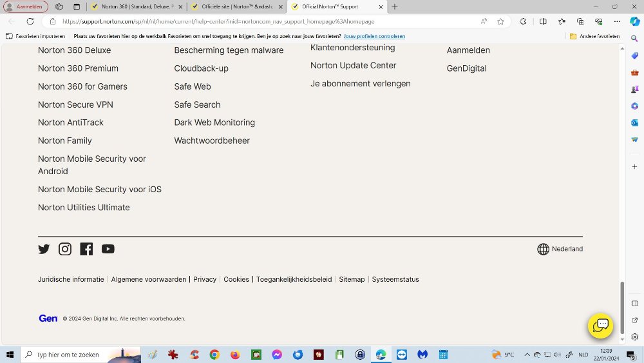Click the Aanmelden profile button
Image resolution: width=644 pixels, height=363 pixels.
[26, 7]
